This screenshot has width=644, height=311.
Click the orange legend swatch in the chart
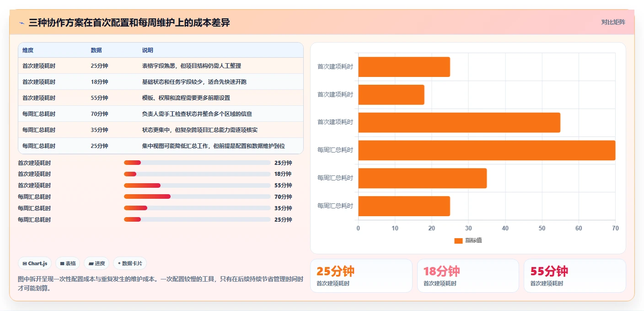458,240
